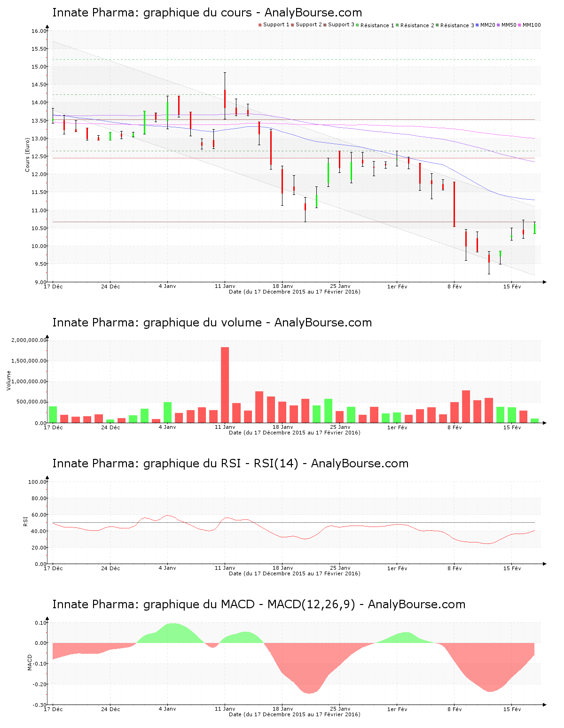
Task: Select the 'Résistance 3' legend label
Action: [x=457, y=25]
